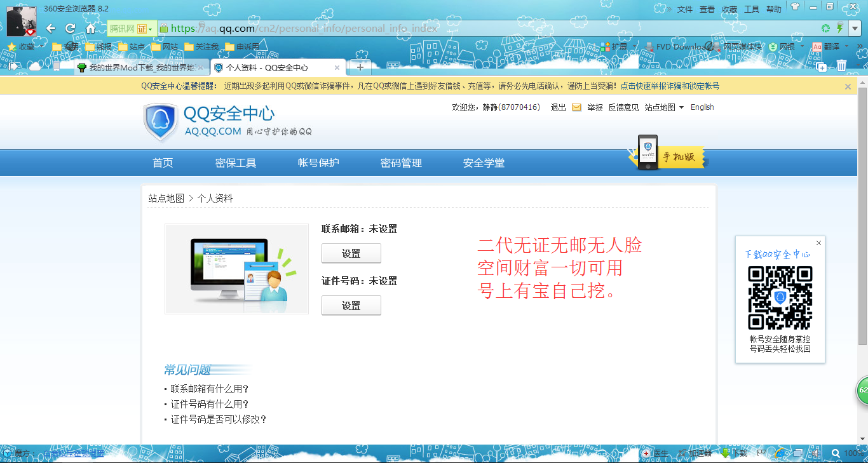Open the 关注我 bookmark folder
Viewport: 868px width, 463px height.
[201, 47]
